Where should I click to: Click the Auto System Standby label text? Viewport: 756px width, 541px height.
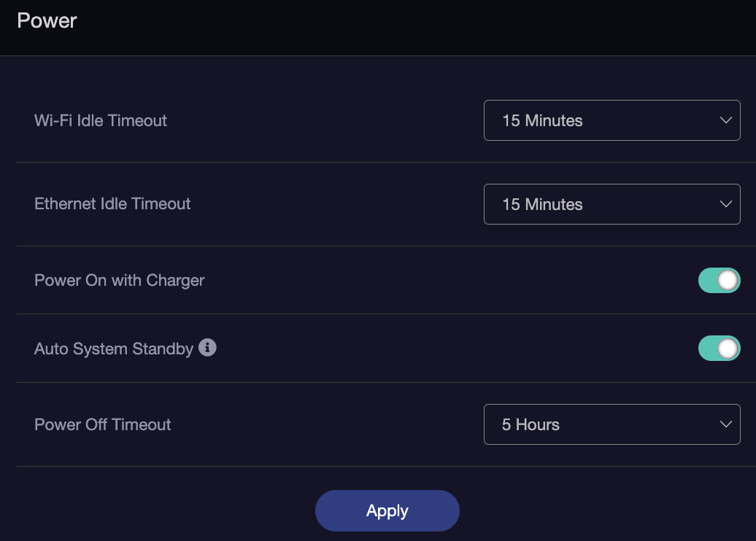[x=113, y=349]
